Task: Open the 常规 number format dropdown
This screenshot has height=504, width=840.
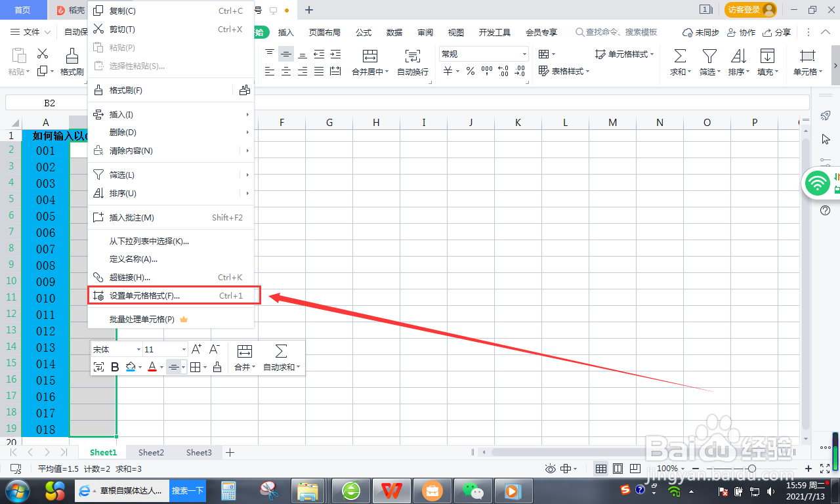Action: pyautogui.click(x=523, y=53)
